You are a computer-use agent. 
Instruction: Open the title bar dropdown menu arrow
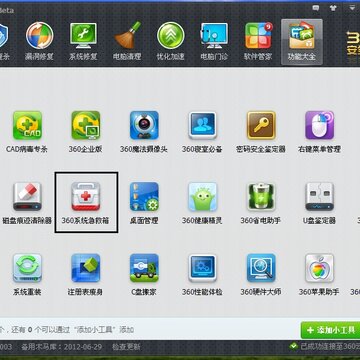pos(353,8)
